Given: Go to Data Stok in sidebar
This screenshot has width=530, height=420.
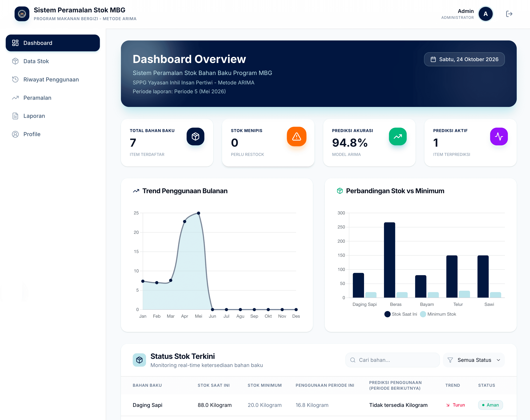Looking at the screenshot, I should click(53, 61).
